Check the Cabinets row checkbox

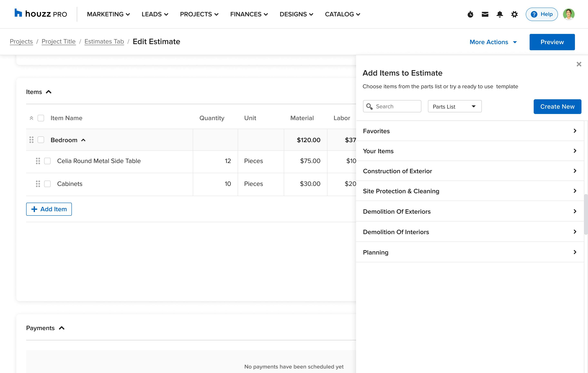pyautogui.click(x=47, y=184)
